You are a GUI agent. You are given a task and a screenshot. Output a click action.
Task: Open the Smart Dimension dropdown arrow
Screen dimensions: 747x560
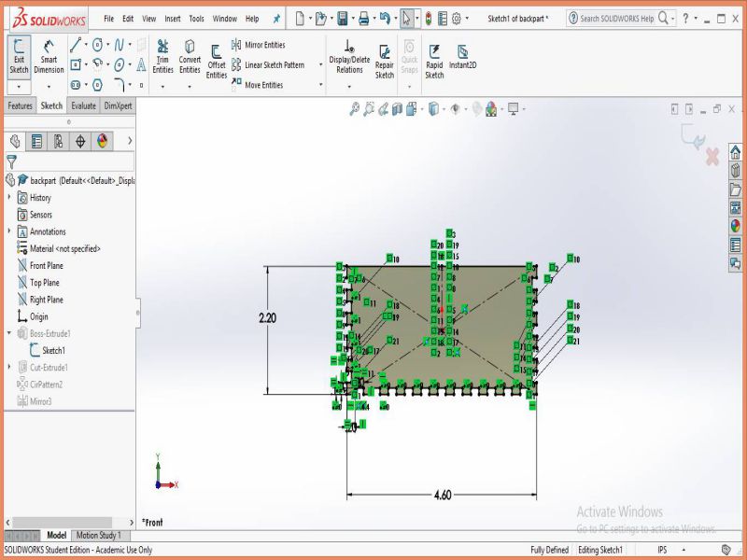coord(49,87)
